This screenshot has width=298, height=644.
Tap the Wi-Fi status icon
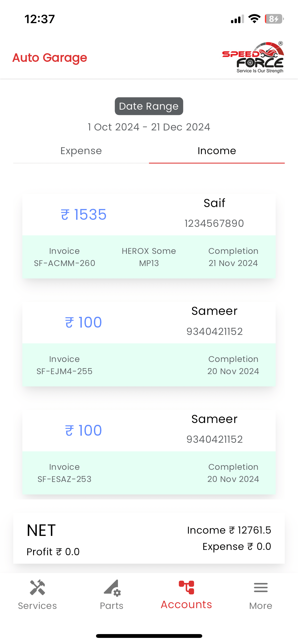pyautogui.click(x=254, y=19)
